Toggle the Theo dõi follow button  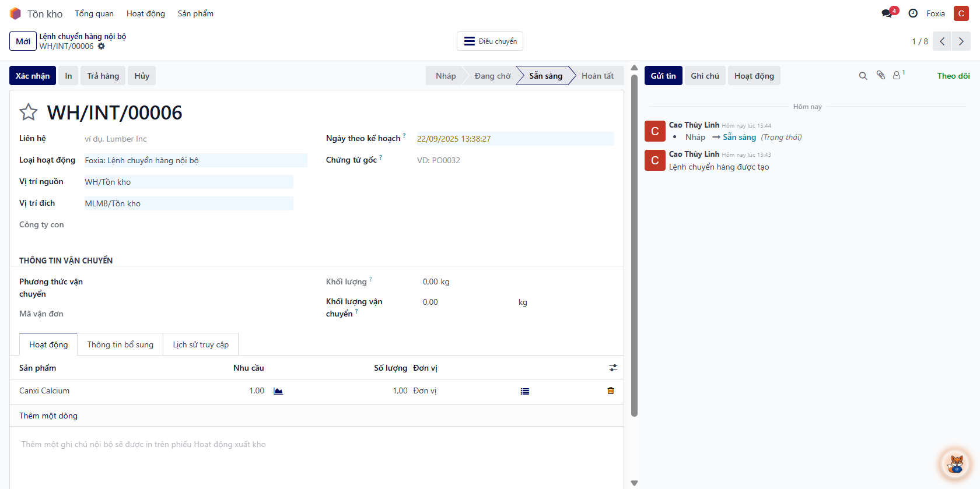[953, 76]
